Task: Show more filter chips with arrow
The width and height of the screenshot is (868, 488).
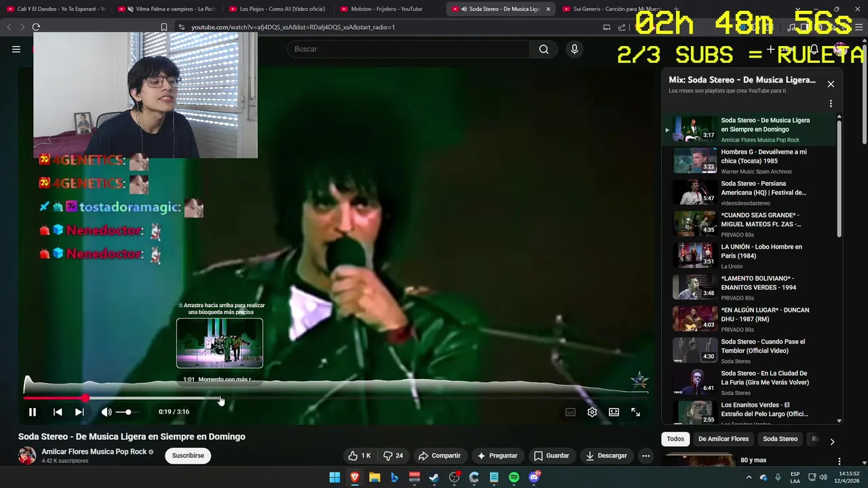Action: click(x=832, y=441)
